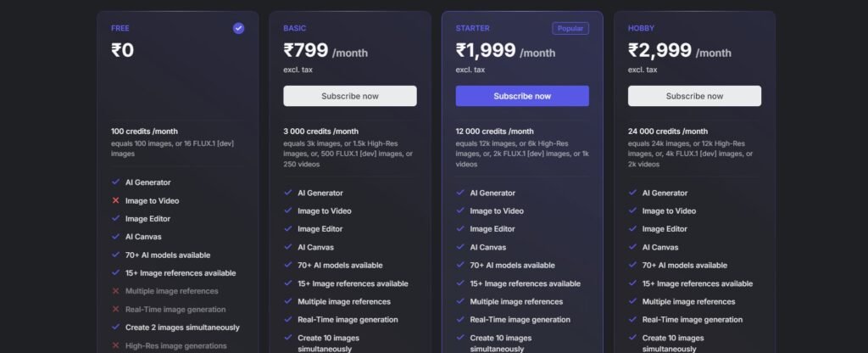
Task: Click the checkmark next to Free plan's AI Generator
Action: pos(115,182)
